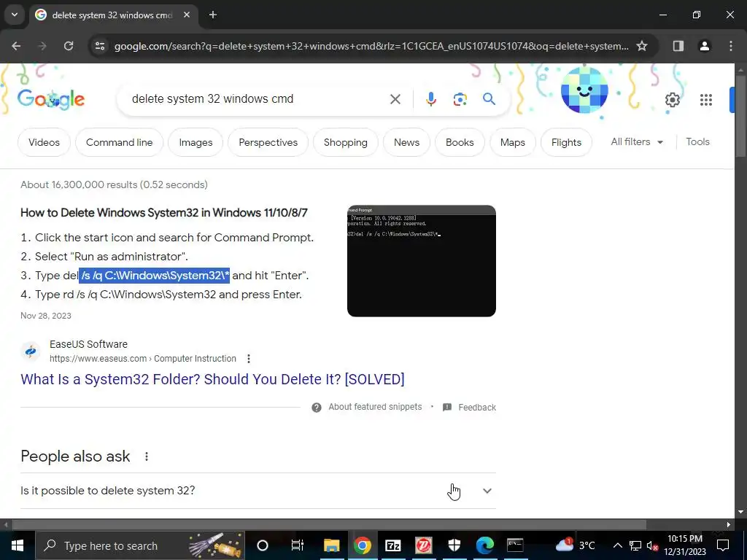
Task: Open the Chrome three-dot menu
Action: pyautogui.click(x=731, y=46)
